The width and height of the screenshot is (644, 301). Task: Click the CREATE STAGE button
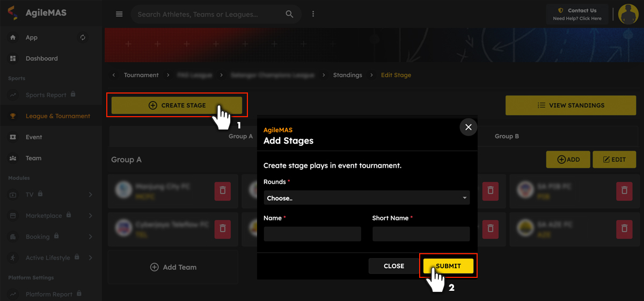click(177, 106)
